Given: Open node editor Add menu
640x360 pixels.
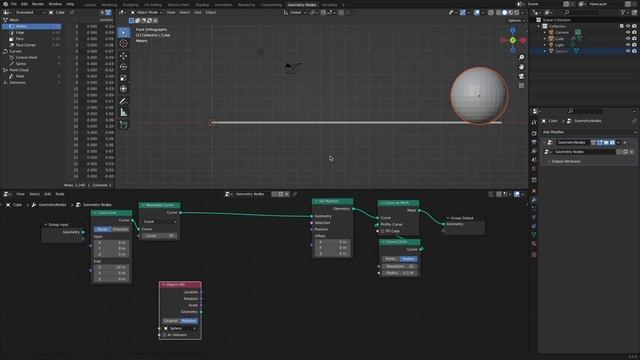Looking at the screenshot, I should tap(47, 194).
